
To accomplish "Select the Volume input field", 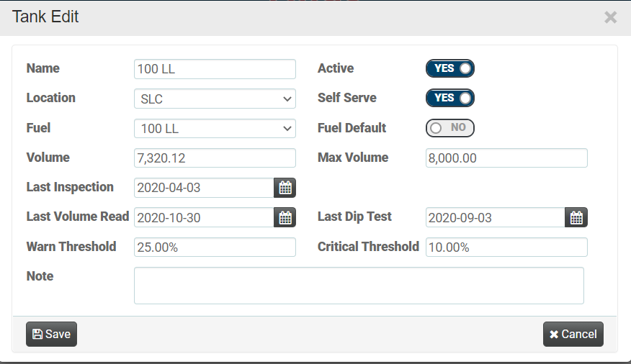I will coord(215,158).
